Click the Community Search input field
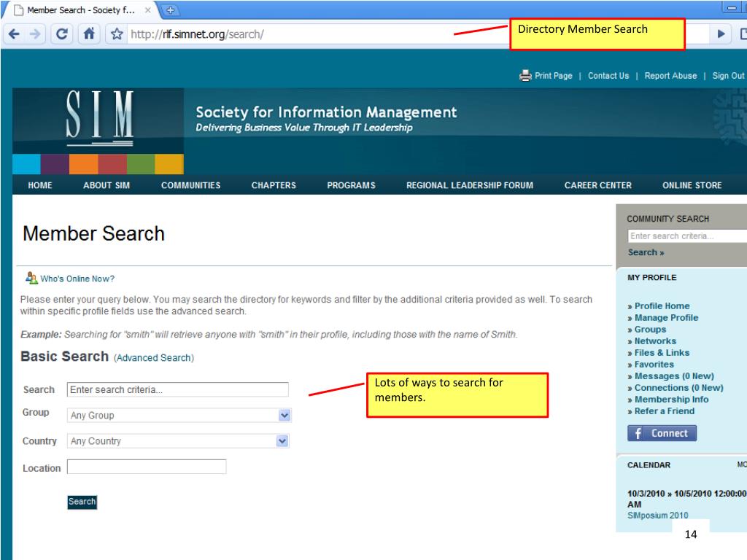This screenshot has height=560, width=747. click(687, 236)
